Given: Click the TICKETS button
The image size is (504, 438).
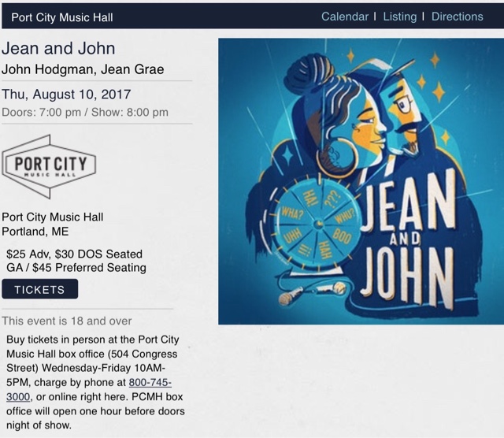Looking at the screenshot, I should point(40,289).
